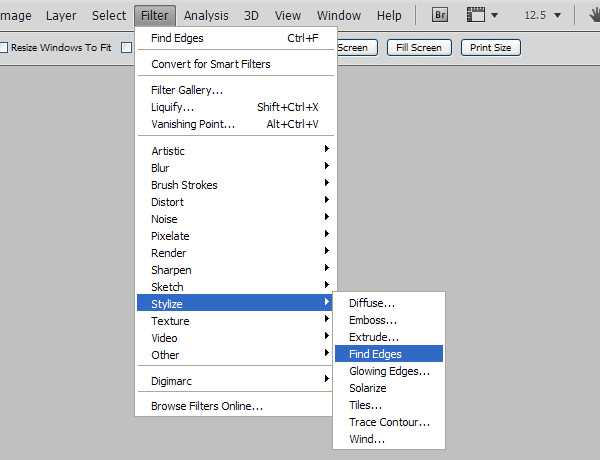
Task: Apply the Trace Contour filter
Action: [x=389, y=422]
